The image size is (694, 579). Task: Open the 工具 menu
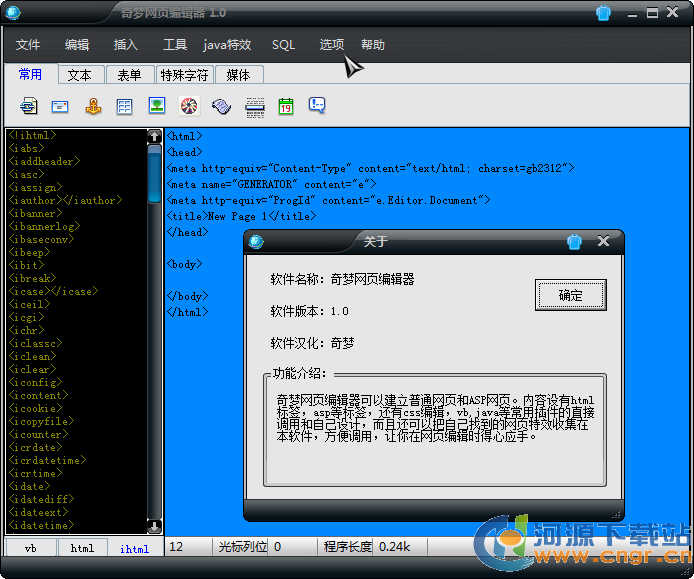[x=175, y=45]
